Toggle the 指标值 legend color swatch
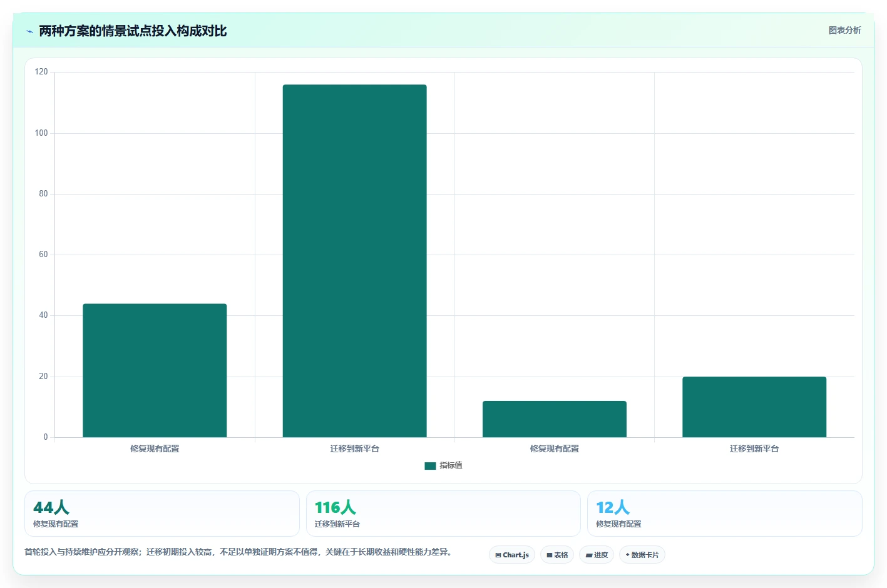The width and height of the screenshot is (887, 588). click(x=430, y=465)
